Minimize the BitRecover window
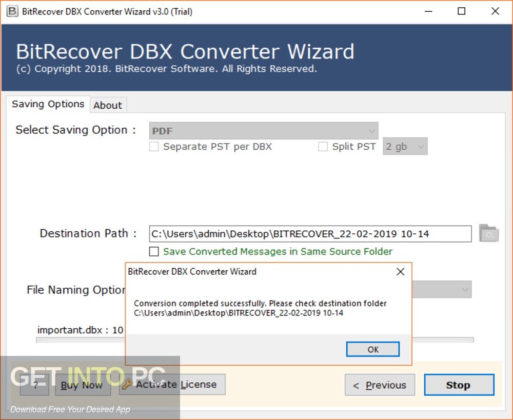This screenshot has width=513, height=420. [428, 11]
